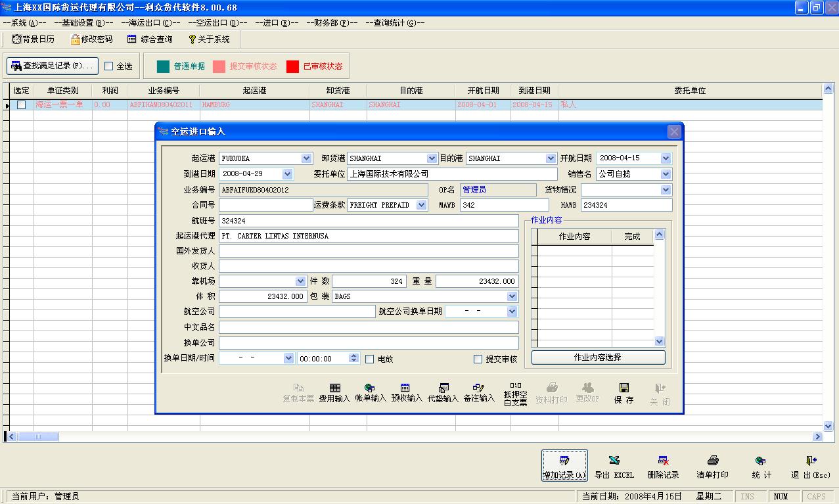Open 费用输入 fee entry

point(334,393)
